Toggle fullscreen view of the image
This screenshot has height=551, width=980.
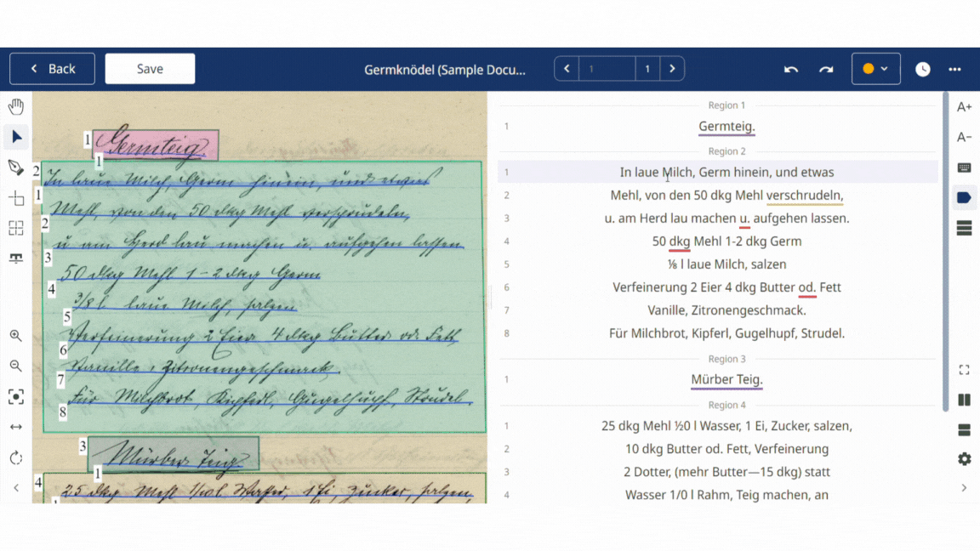[x=964, y=369]
